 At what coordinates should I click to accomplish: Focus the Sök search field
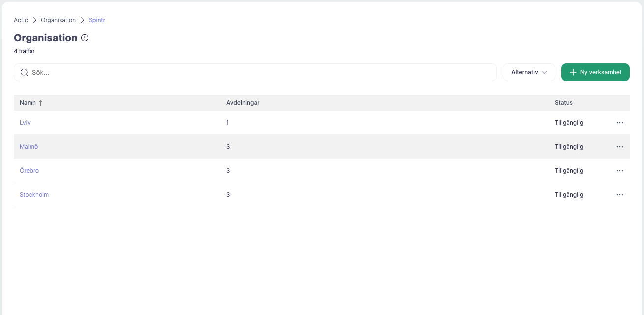coord(261,72)
